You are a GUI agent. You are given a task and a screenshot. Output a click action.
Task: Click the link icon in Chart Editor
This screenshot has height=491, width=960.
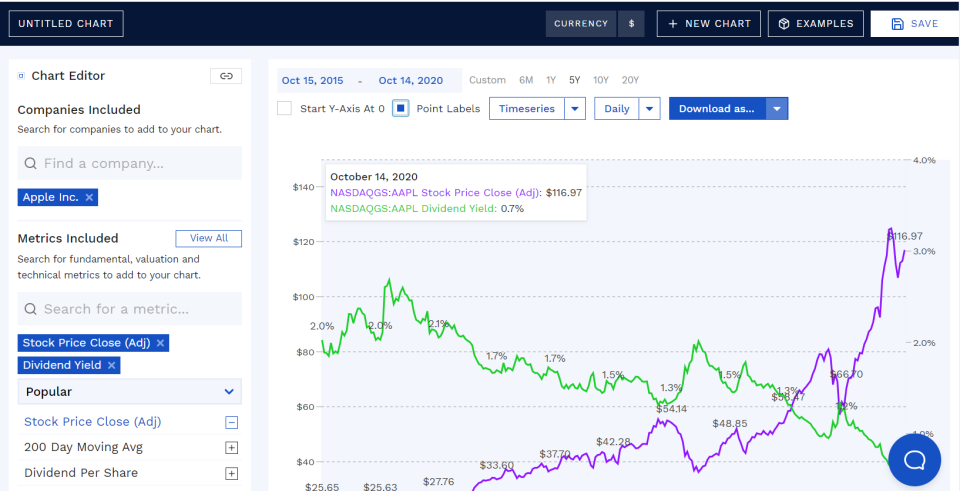(x=226, y=76)
